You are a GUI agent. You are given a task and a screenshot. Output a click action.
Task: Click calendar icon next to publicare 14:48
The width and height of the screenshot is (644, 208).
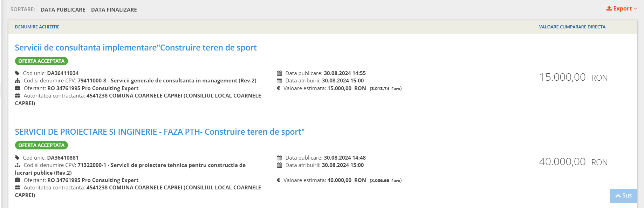pos(279,158)
